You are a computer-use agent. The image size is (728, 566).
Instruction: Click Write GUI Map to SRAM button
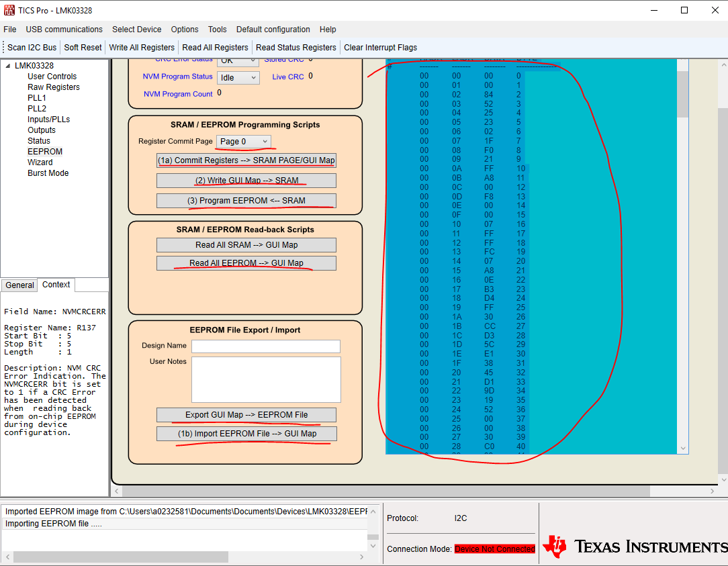coord(246,180)
